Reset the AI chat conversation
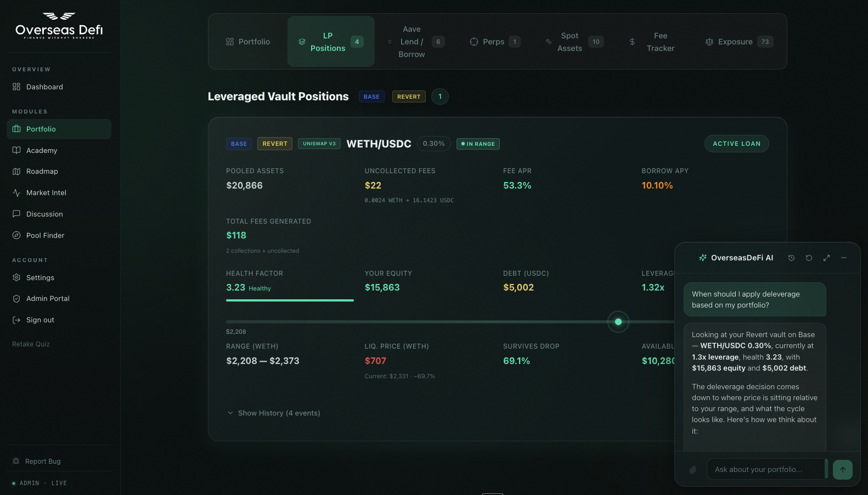 809,258
